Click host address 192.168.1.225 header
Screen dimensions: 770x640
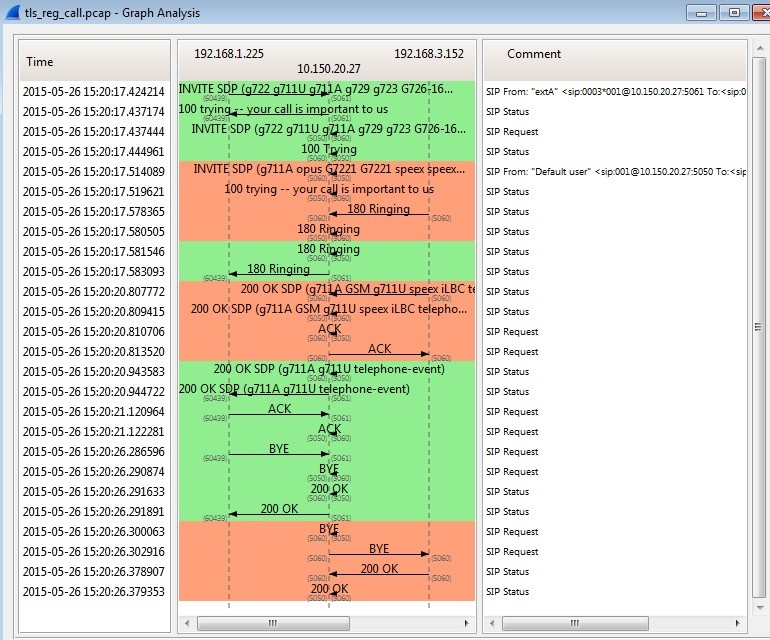229,54
